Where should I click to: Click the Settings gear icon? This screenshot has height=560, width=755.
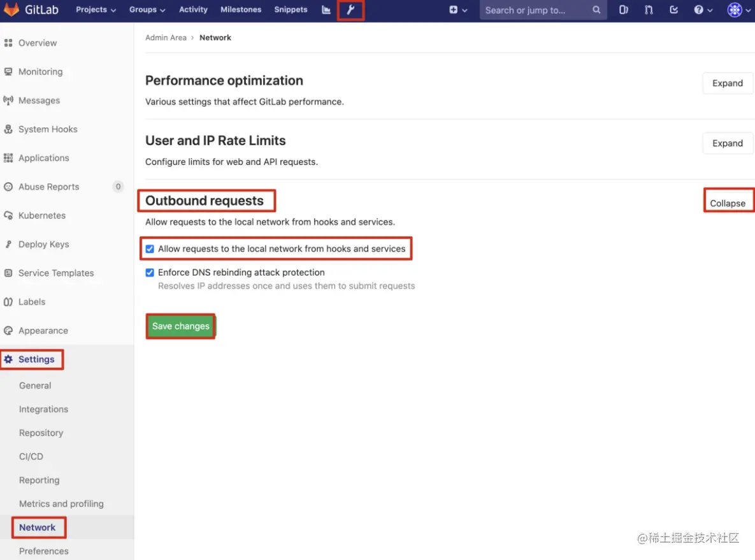click(8, 359)
